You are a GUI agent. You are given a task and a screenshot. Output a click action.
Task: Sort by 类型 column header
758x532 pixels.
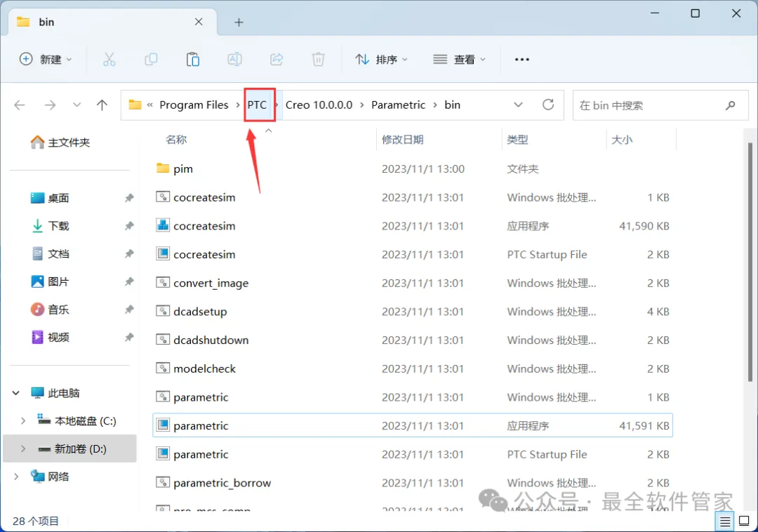point(517,140)
